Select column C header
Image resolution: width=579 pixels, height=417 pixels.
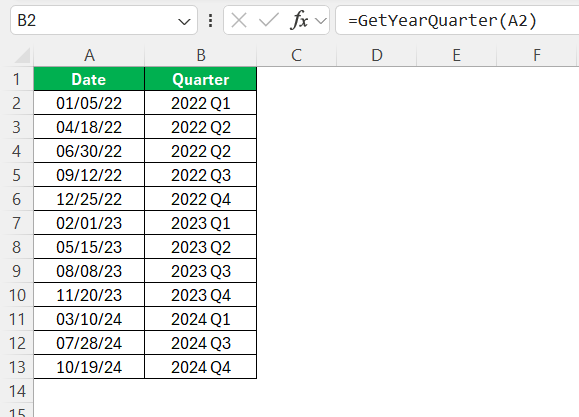click(297, 55)
